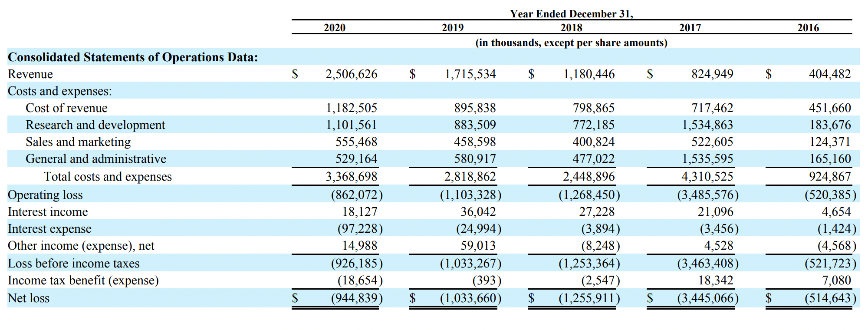Select 2019 total costs 2,818,862
Screen dimensions: 868x330
coord(470,177)
